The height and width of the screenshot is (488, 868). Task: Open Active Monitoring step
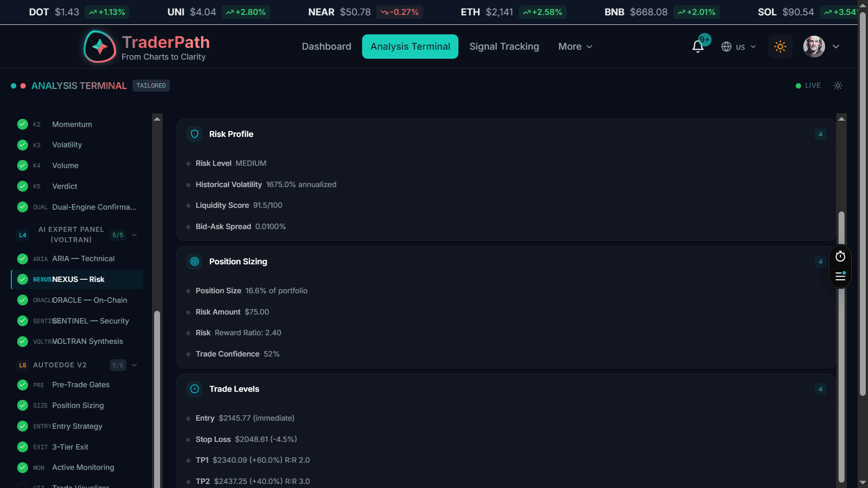pyautogui.click(x=77, y=467)
